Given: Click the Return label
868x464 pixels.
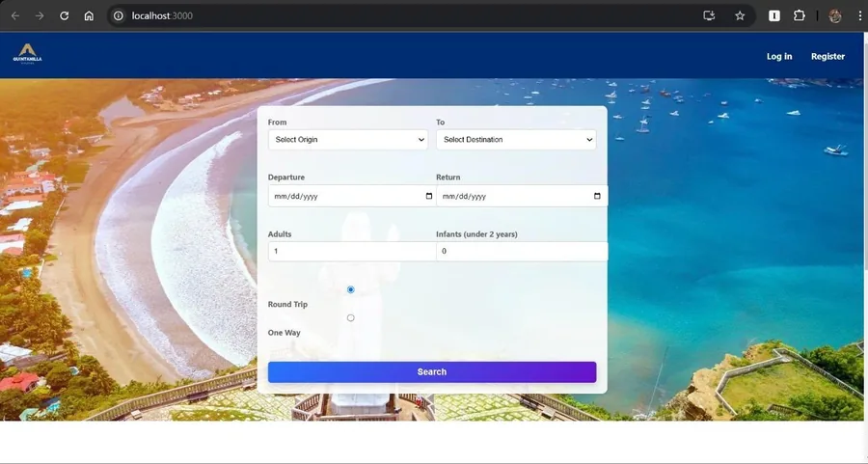Looking at the screenshot, I should click(x=448, y=177).
